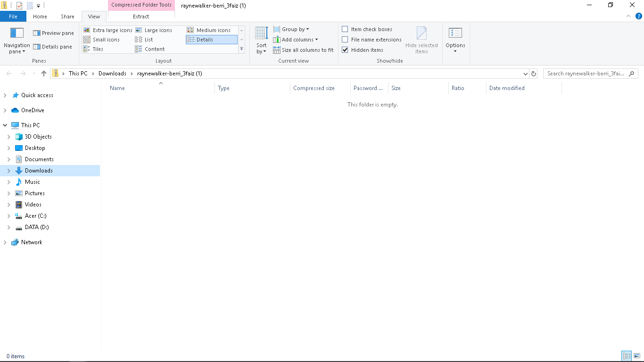This screenshot has height=362, width=644.
Task: Click the status bar Details view icon
Action: pos(627,356)
